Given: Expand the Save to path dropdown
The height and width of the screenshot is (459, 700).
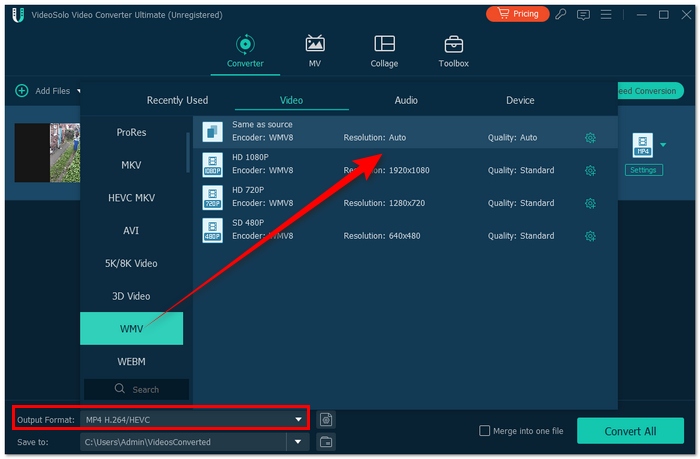Looking at the screenshot, I should click(x=297, y=441).
